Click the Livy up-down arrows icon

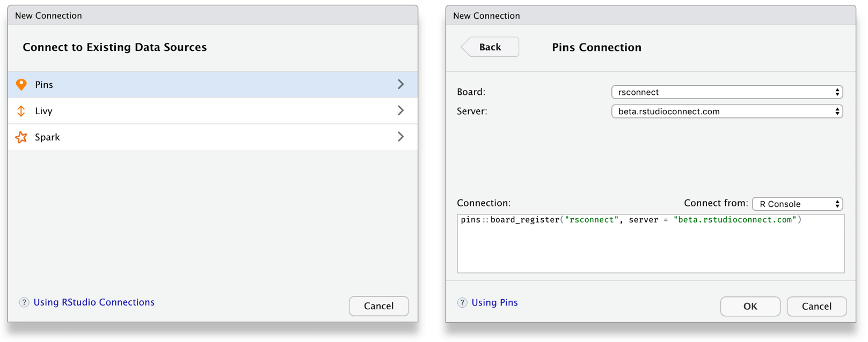21,111
